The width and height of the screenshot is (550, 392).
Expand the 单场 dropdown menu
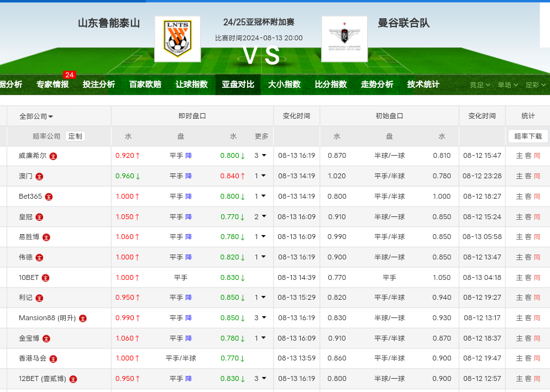(x=507, y=85)
